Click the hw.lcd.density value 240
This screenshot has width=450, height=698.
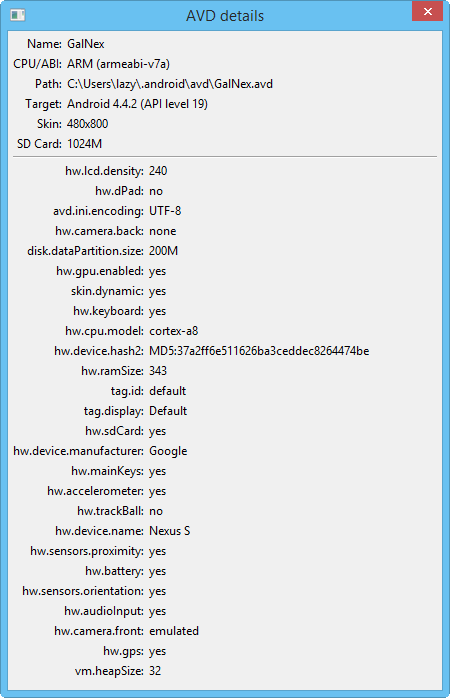(158, 171)
